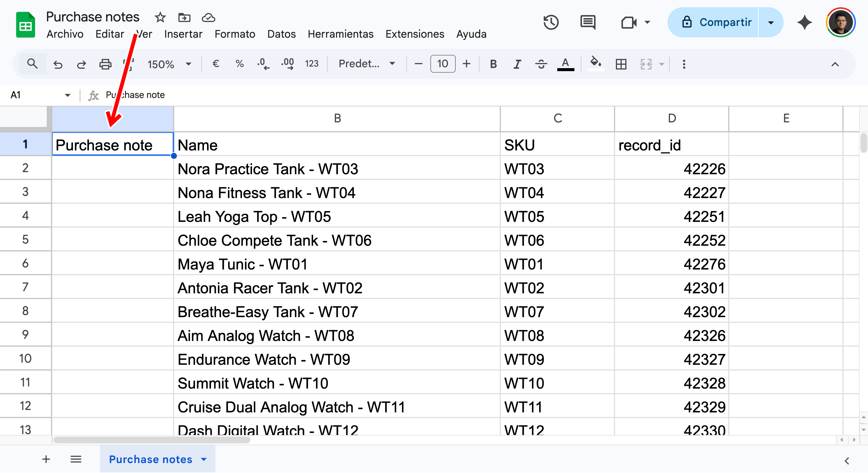Apply bold formatting
This screenshot has width=868, height=473.
[493, 64]
